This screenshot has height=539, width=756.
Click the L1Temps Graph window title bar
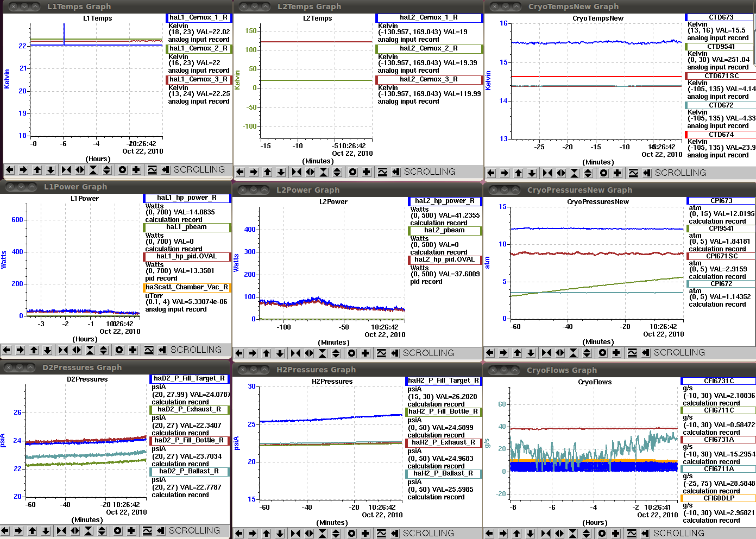coord(117,7)
